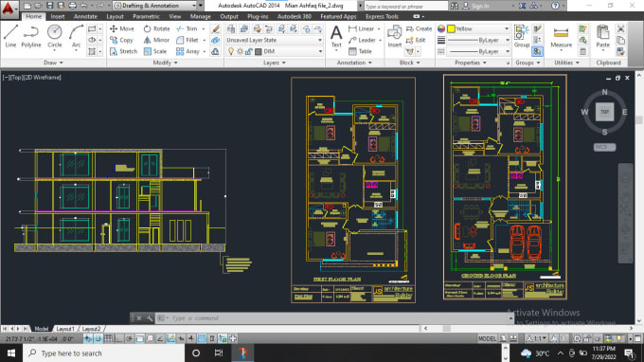Select the Polyline tool
644x362 pixels.
[x=31, y=36]
